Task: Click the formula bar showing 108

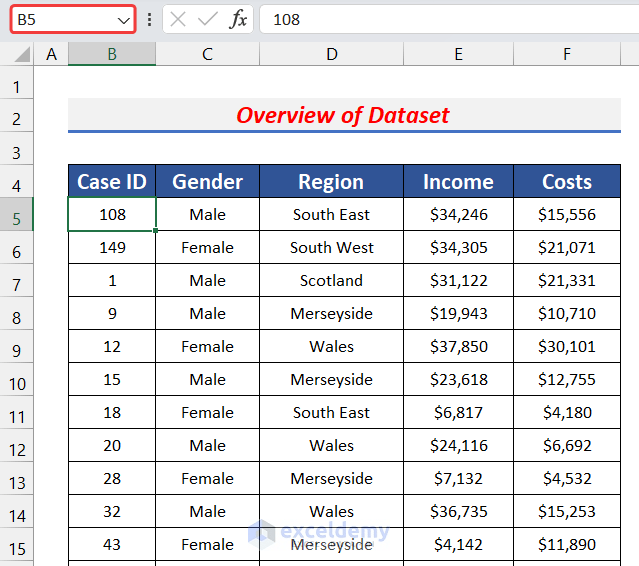Action: click(x=449, y=19)
